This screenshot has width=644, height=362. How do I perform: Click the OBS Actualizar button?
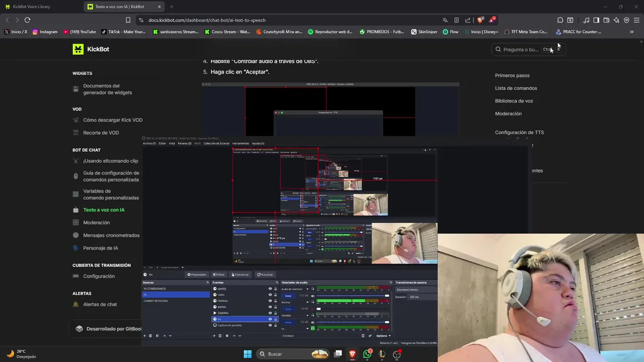265,275
